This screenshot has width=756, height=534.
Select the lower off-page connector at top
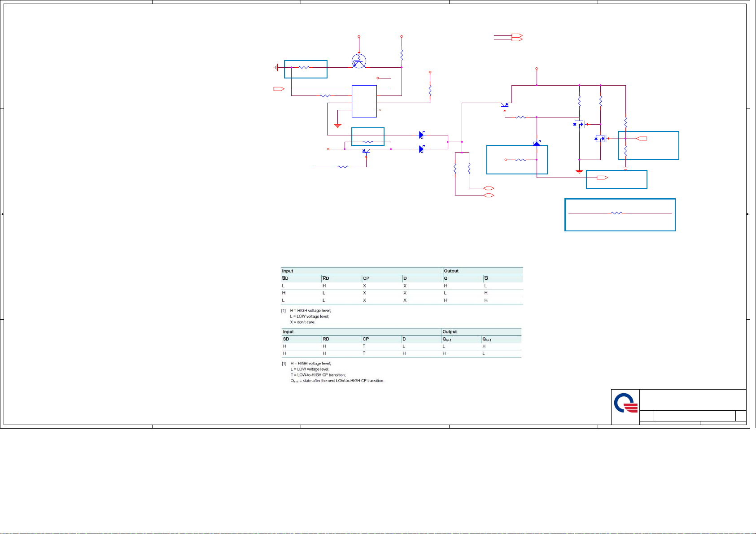517,39
